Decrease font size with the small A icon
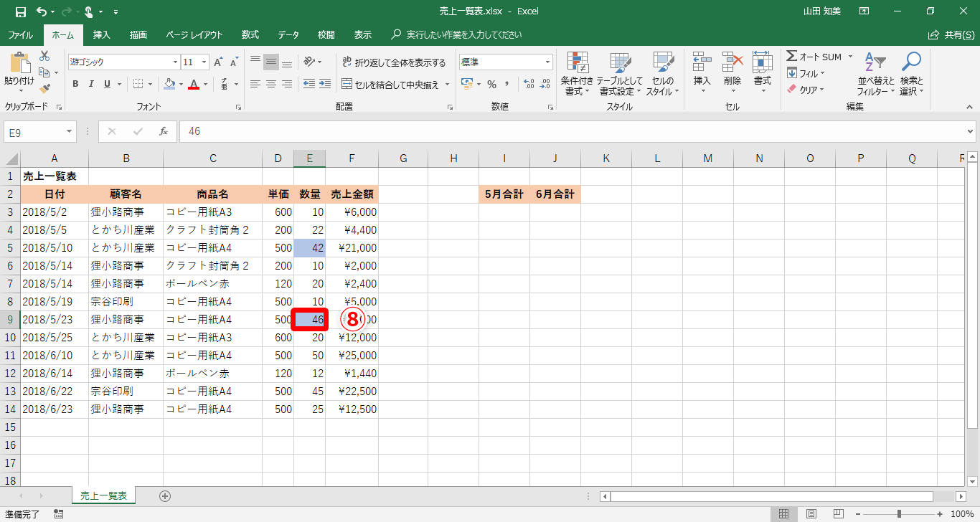The width and height of the screenshot is (980, 522). [x=235, y=62]
